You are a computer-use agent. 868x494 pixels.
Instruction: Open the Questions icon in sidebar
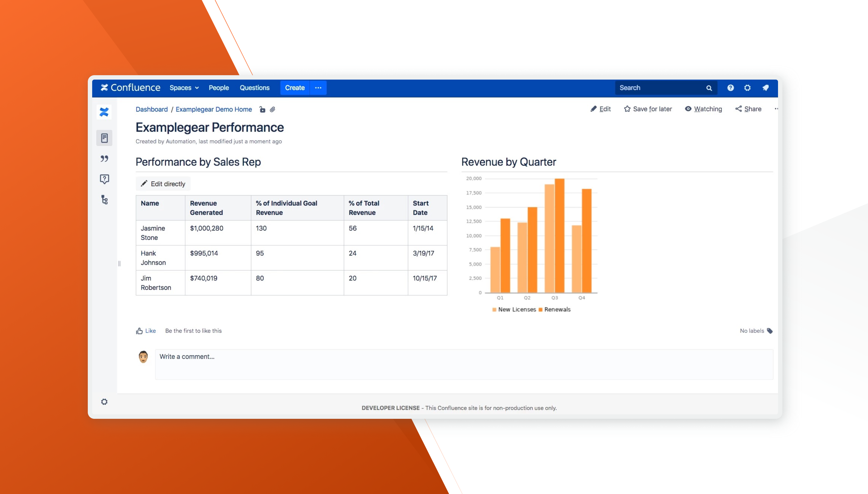tap(104, 179)
